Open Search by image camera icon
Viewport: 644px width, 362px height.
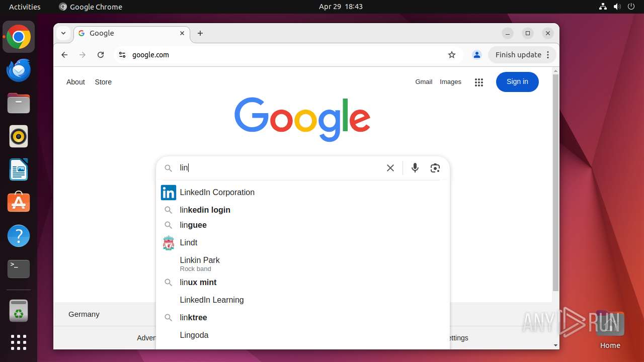(x=435, y=168)
